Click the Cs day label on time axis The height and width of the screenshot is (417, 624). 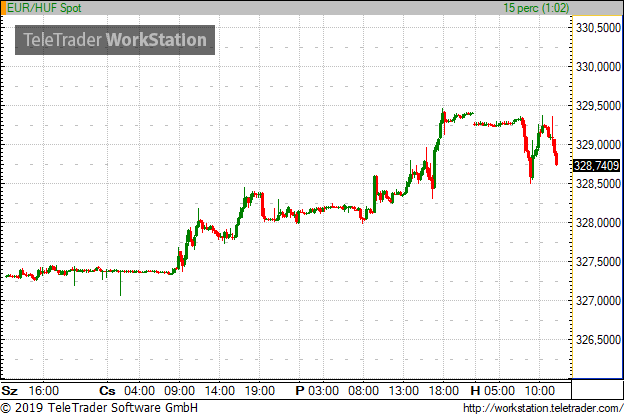pos(107,391)
